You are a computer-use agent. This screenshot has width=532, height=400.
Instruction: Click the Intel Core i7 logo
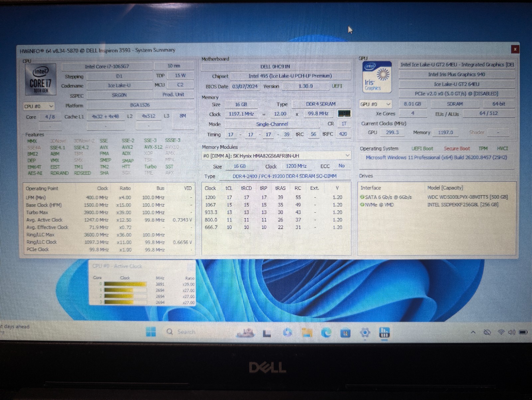coord(41,80)
